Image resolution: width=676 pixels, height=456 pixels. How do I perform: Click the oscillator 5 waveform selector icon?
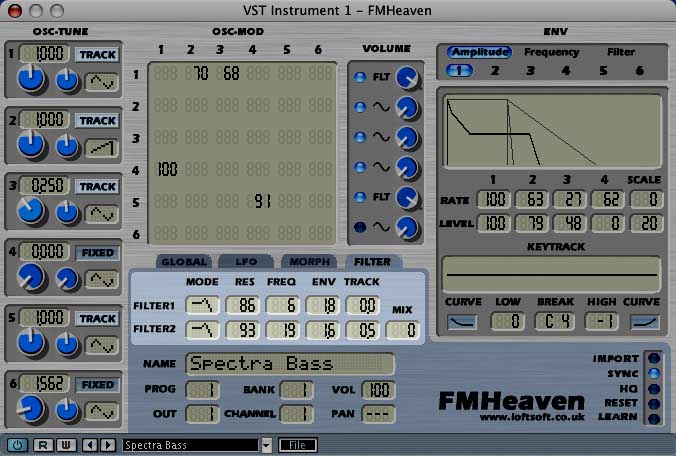[102, 346]
